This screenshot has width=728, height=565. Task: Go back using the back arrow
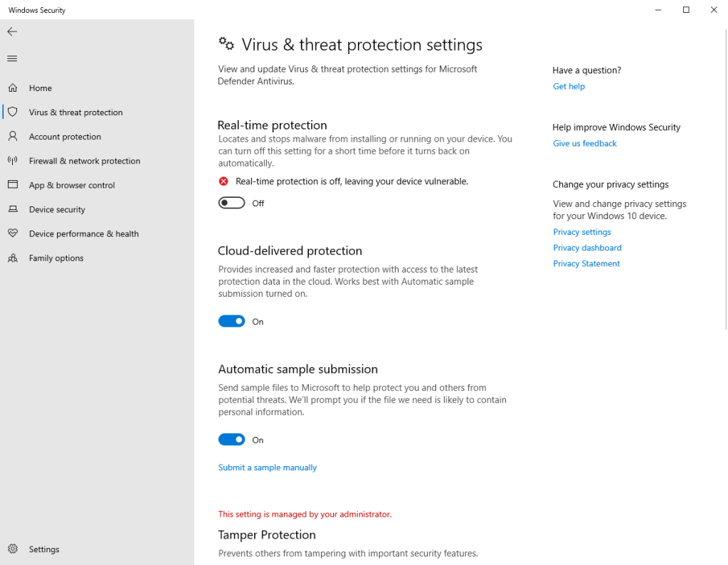click(12, 31)
